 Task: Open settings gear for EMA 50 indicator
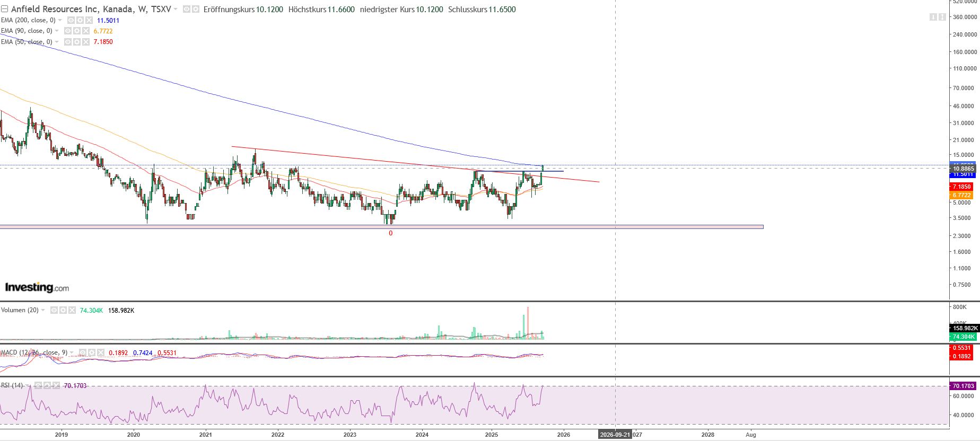coord(77,42)
